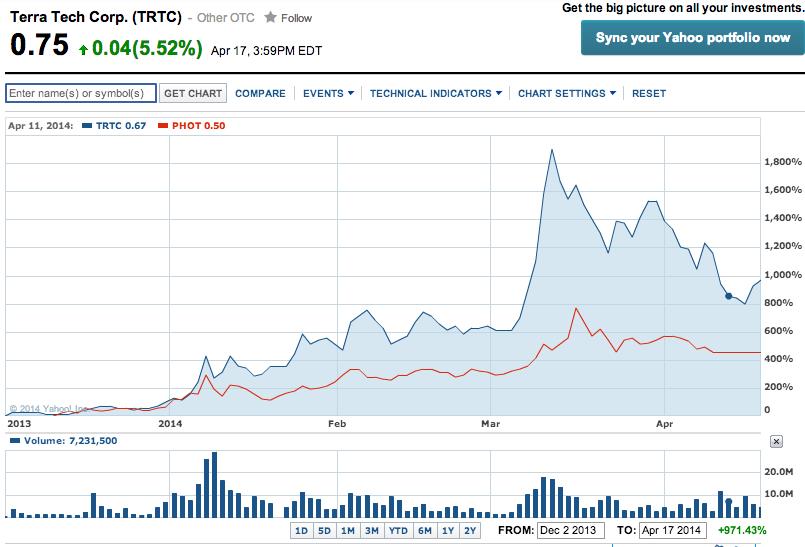This screenshot has height=547, width=805.
Task: Click the Volume: 7,231,500 label
Action: 70,441
